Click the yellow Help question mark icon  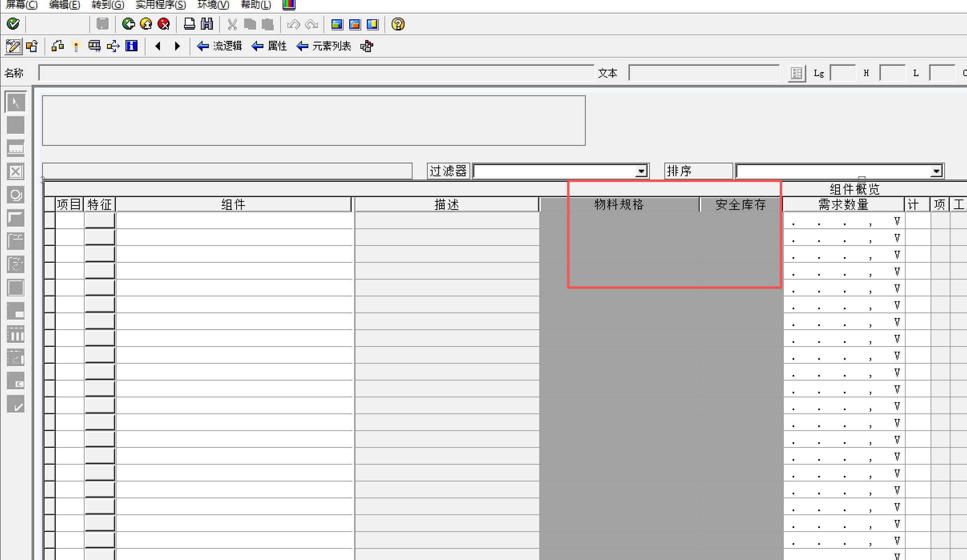398,24
